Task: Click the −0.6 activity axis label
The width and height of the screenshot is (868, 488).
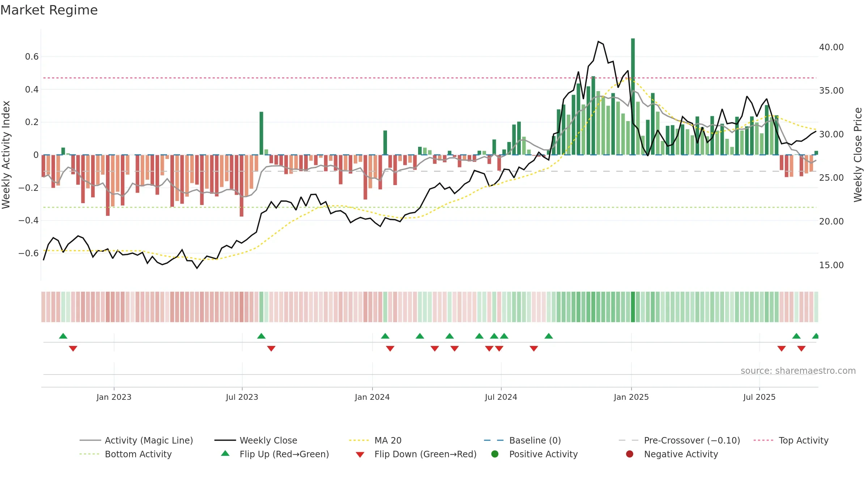Action: [29, 253]
